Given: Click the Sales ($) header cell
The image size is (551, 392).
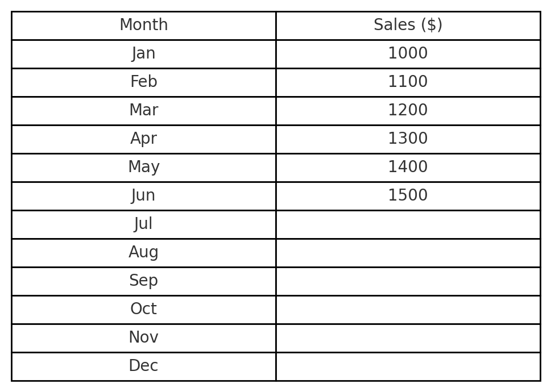Looking at the screenshot, I should (x=408, y=26).
